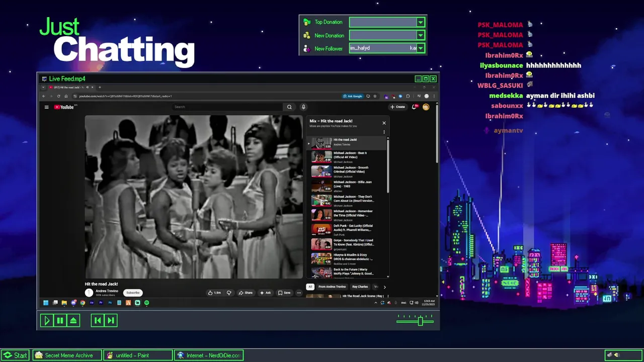Open Photoshop in the feed taskbar
644x362 pixels.
coord(110,303)
